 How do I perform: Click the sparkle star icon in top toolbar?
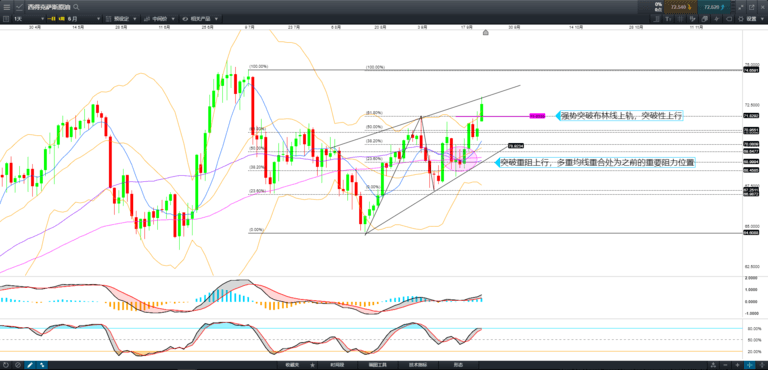pos(717,19)
